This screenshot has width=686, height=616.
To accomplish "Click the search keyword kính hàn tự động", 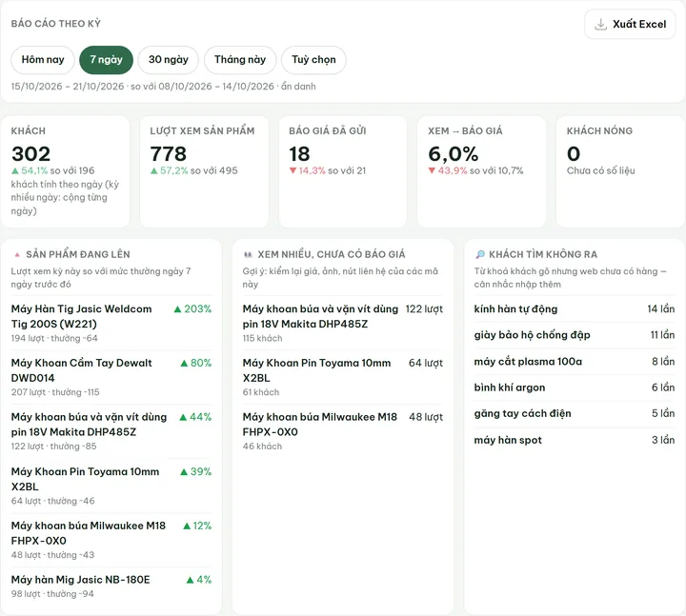I will tap(515, 309).
